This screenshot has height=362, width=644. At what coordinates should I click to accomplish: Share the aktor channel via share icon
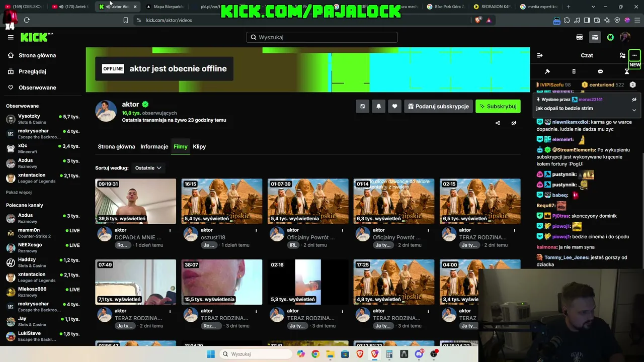pyautogui.click(x=498, y=123)
